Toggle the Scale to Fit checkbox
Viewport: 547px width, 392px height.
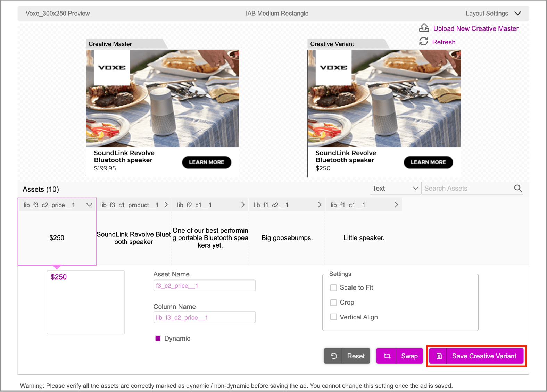coord(333,287)
